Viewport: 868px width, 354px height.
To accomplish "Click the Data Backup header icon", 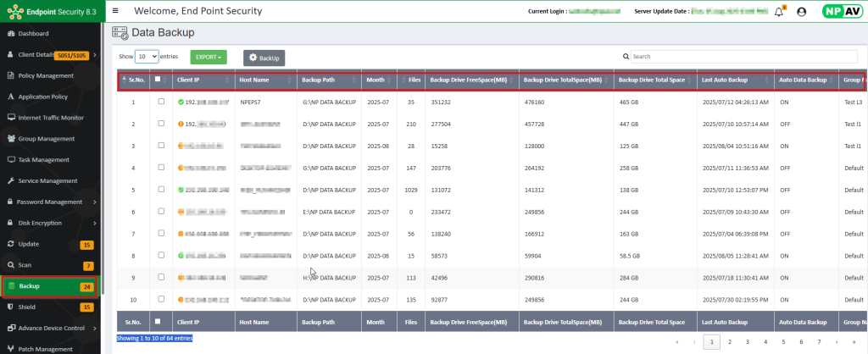I will point(120,33).
